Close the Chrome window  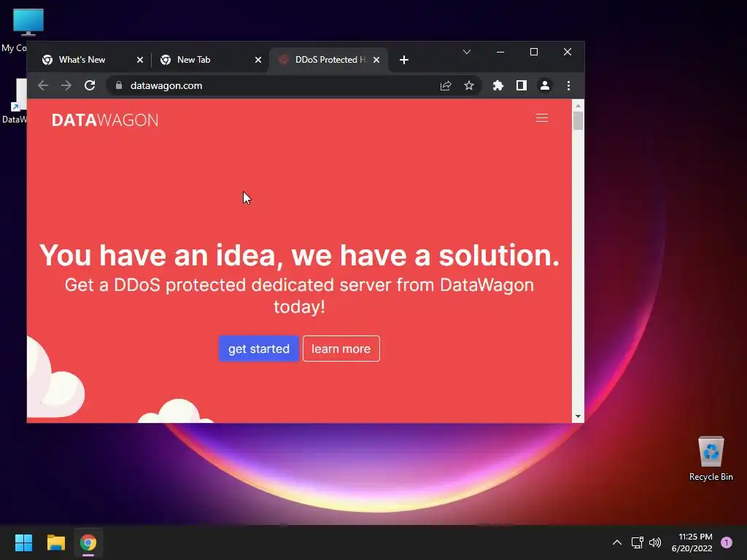[x=568, y=52]
